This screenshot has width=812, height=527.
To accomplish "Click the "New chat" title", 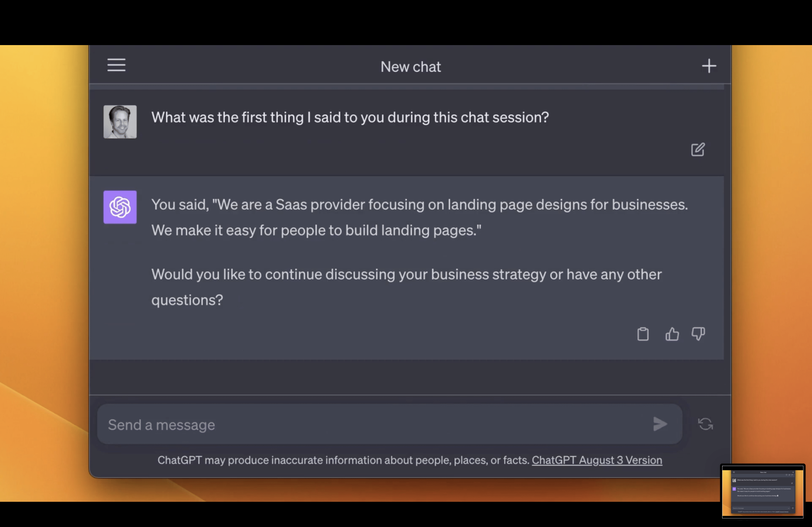I will (x=411, y=67).
